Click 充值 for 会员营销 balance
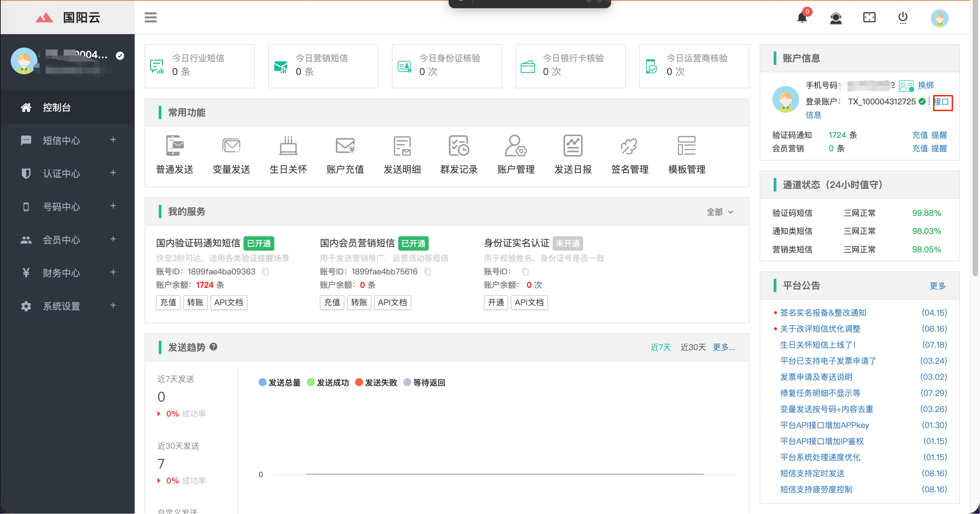 coord(920,148)
